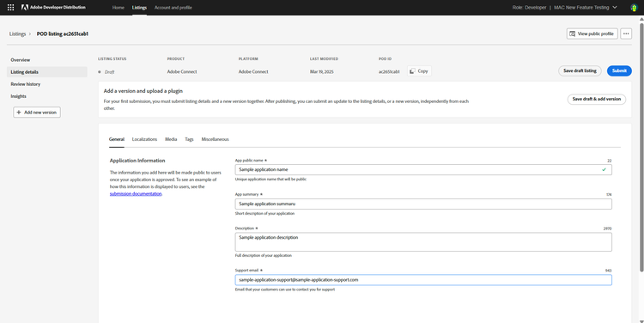Expand the MAC New Feature Testing organization dropdown

coord(586,8)
